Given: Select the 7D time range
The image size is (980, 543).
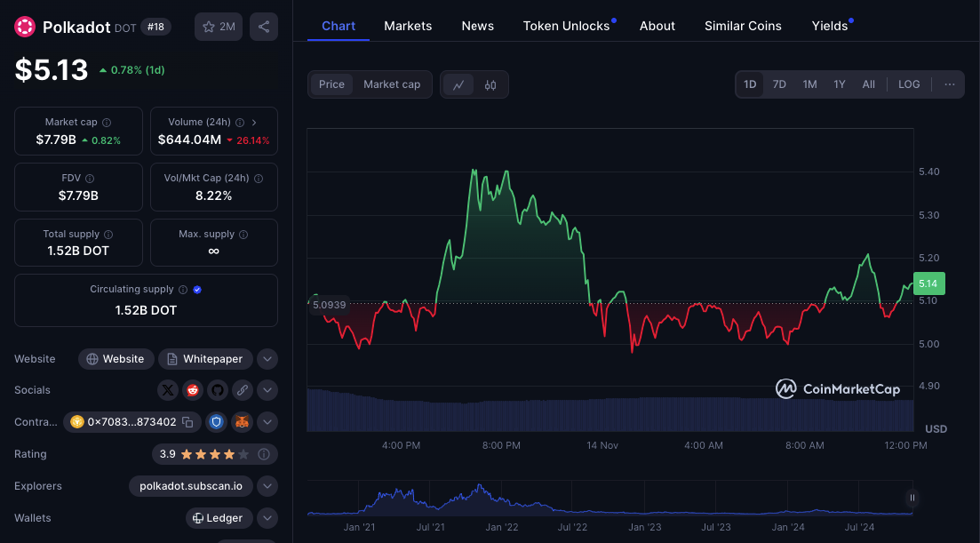Looking at the screenshot, I should coord(779,84).
